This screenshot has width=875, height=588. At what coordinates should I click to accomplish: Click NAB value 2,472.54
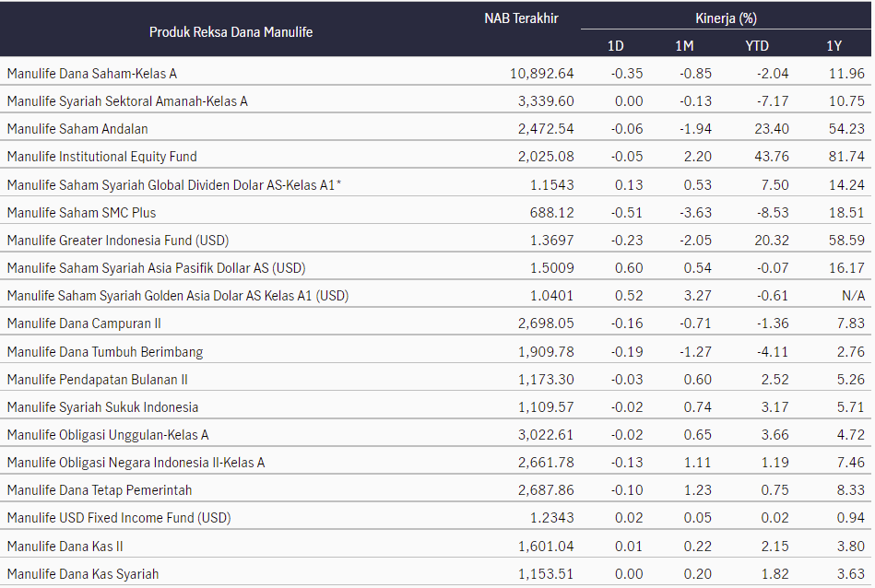[546, 129]
